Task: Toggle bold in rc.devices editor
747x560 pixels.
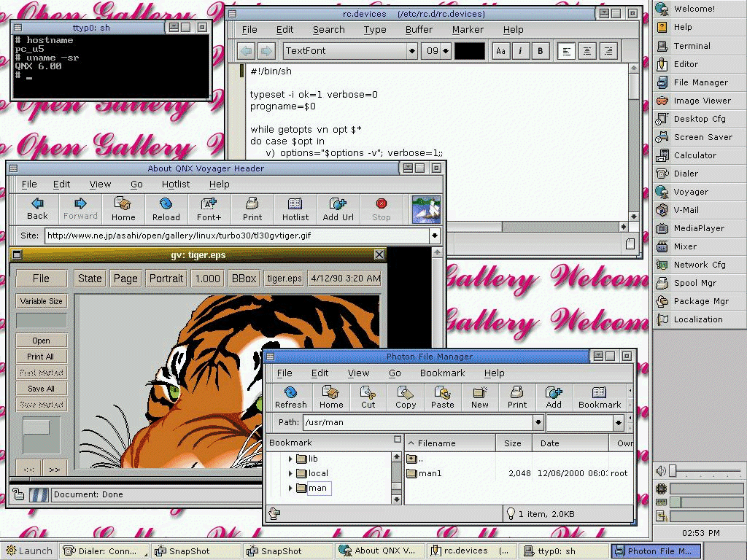Action: tap(540, 51)
